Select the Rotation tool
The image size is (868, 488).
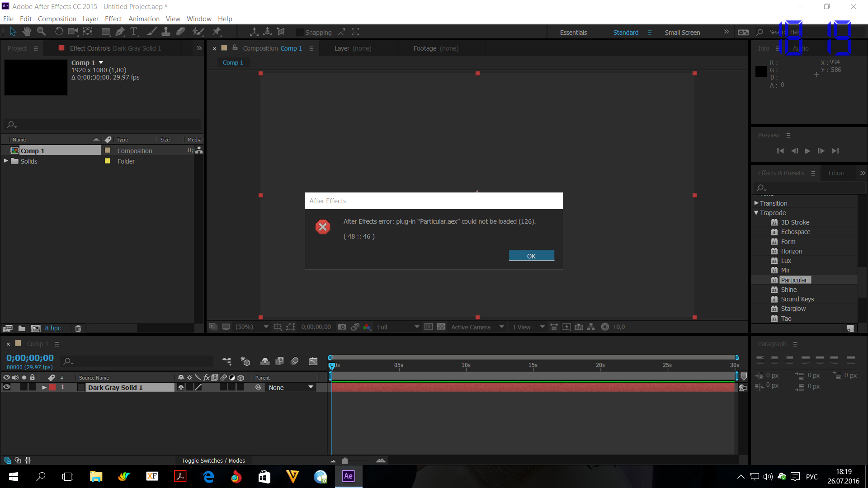[x=59, y=32]
